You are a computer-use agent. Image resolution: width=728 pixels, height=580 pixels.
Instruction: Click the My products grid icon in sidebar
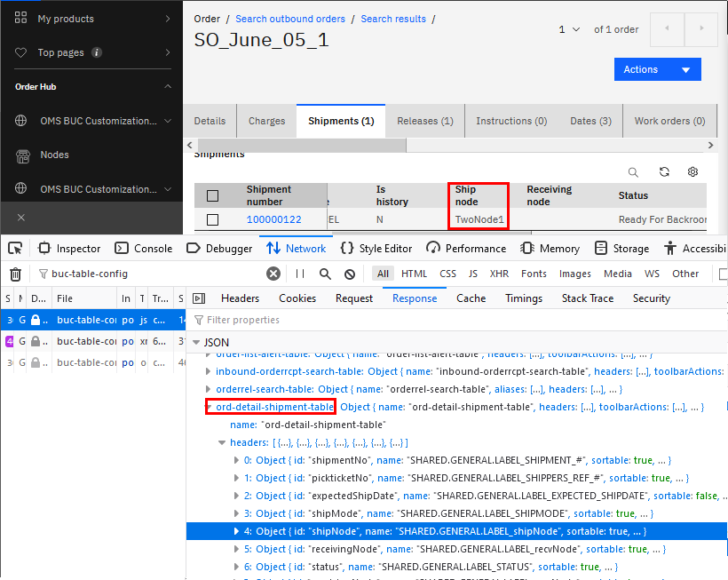click(21, 18)
